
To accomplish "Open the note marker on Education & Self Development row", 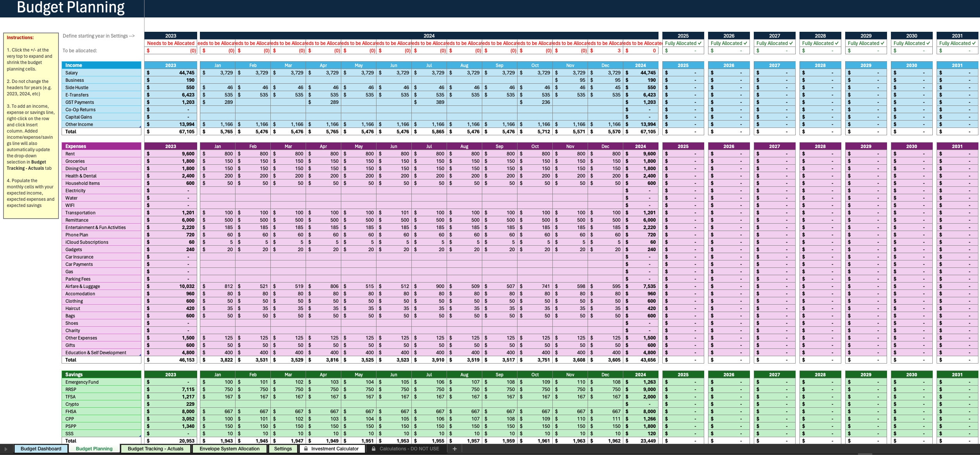I will pyautogui.click(x=140, y=355).
